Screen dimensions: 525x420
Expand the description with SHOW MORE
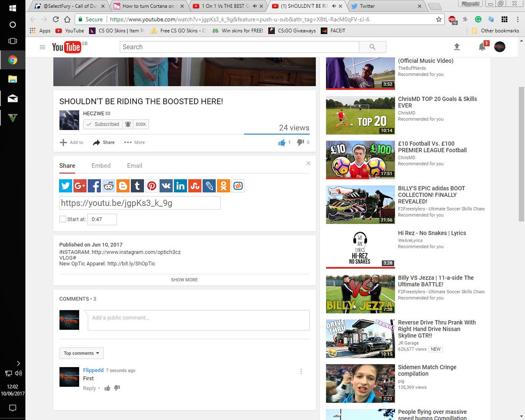(x=184, y=280)
